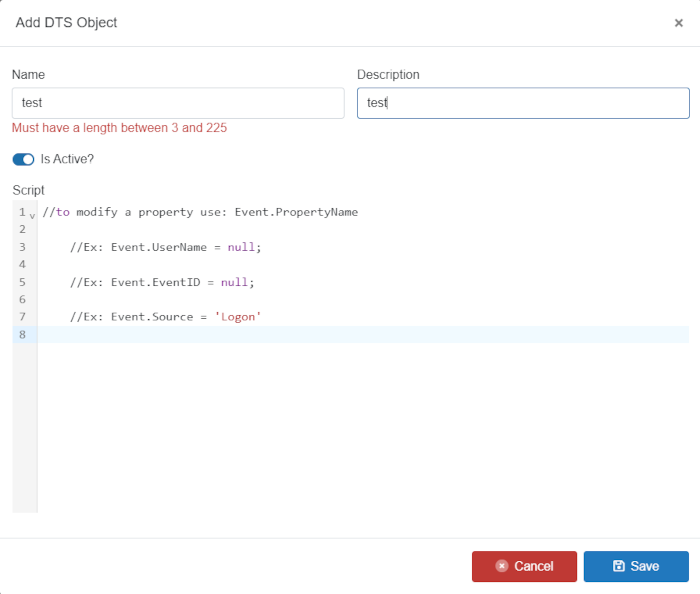Image resolution: width=700 pixels, height=594 pixels.
Task: Collapse code fold arrow on line 1
Action: 32,216
